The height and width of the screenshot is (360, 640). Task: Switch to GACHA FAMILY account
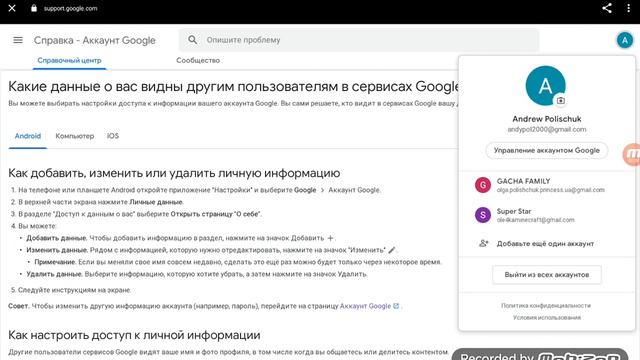(x=547, y=185)
